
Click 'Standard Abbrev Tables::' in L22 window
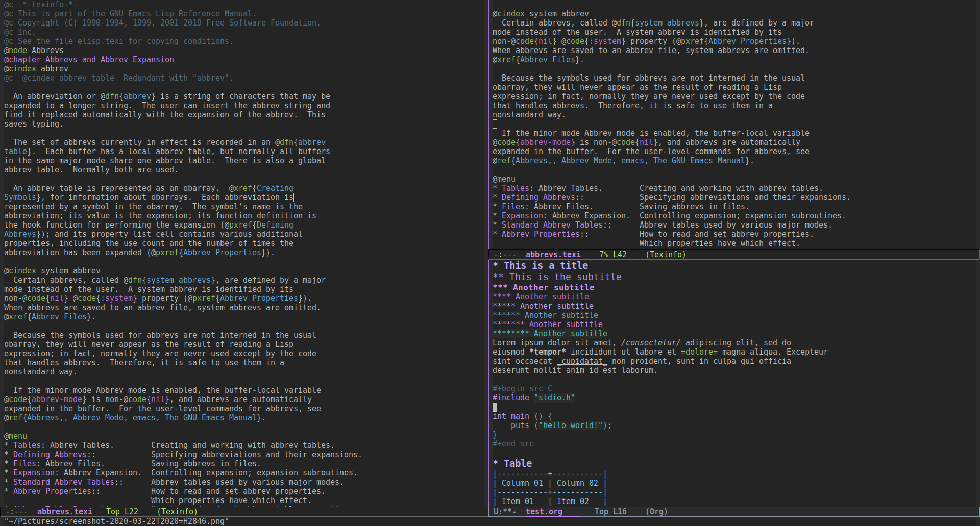coord(68,482)
